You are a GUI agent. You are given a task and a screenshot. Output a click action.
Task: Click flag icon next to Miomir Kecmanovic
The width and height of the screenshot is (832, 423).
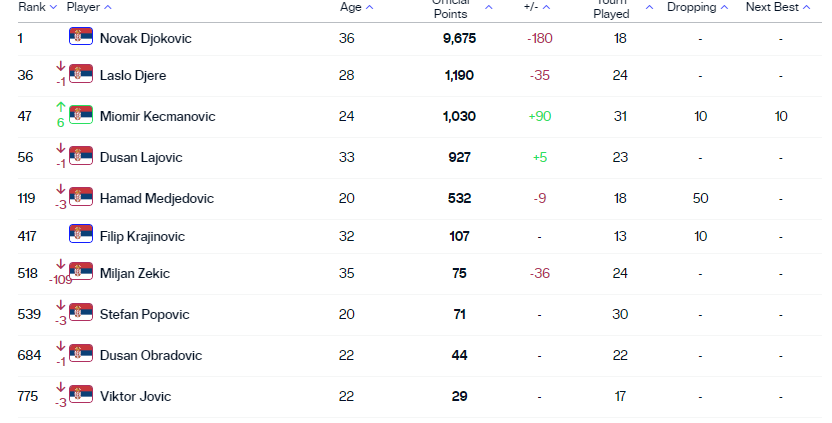pos(80,116)
